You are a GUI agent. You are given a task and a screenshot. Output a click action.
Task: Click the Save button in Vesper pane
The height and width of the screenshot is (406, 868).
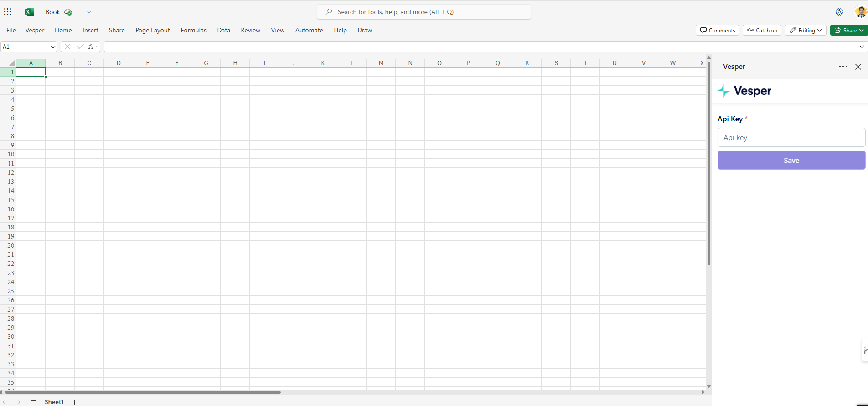coord(791,160)
